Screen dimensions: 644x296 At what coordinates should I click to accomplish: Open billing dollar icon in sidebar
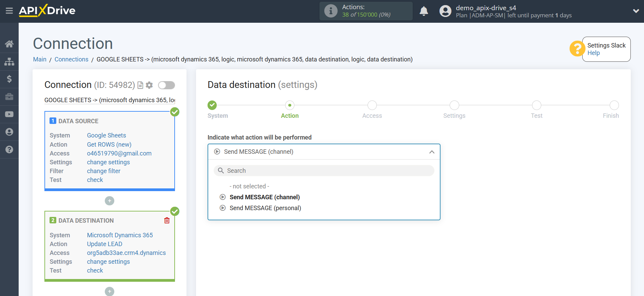[9, 79]
